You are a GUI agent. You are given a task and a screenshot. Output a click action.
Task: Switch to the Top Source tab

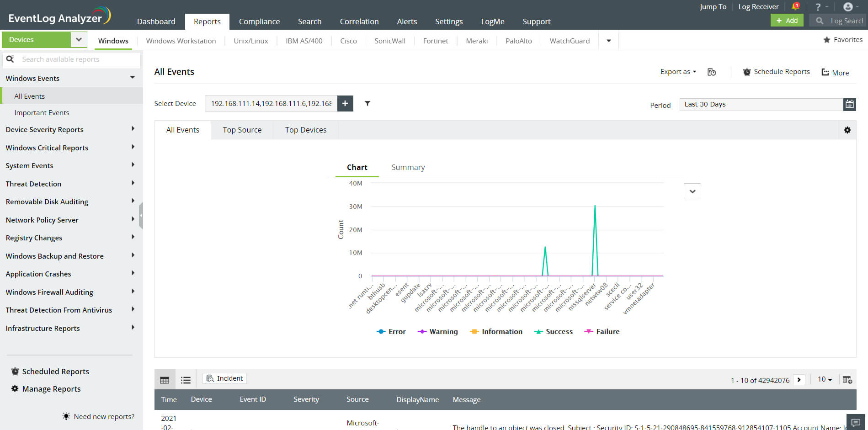pos(242,130)
